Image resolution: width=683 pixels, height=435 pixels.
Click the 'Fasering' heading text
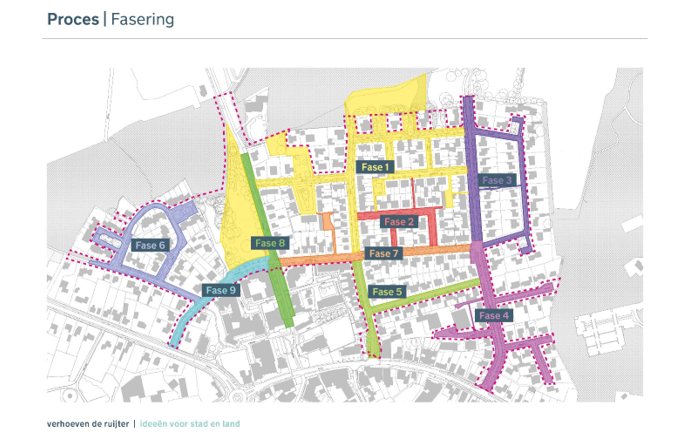click(x=142, y=19)
